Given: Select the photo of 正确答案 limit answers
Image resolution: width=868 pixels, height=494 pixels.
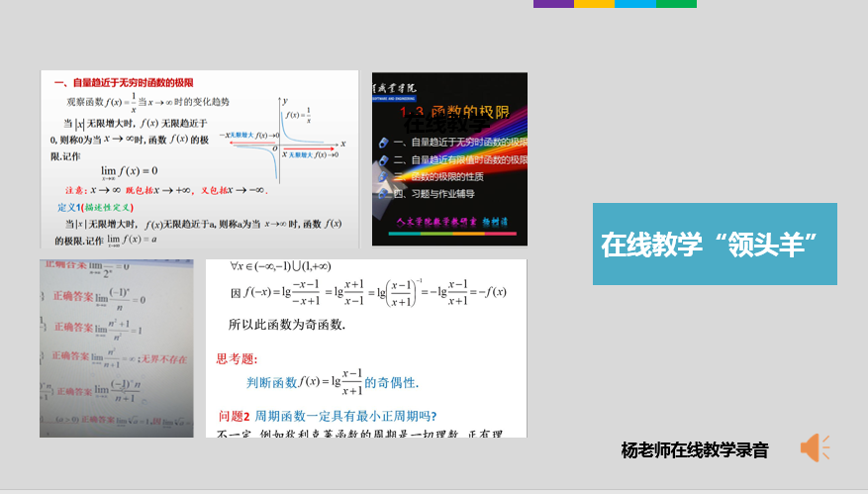Looking at the screenshot, I should click(116, 347).
